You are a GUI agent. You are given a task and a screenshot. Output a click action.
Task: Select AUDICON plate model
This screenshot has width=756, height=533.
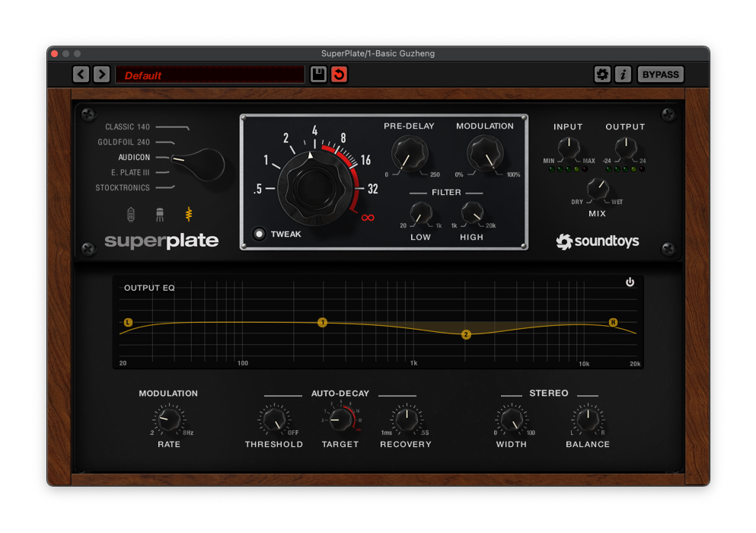134,158
